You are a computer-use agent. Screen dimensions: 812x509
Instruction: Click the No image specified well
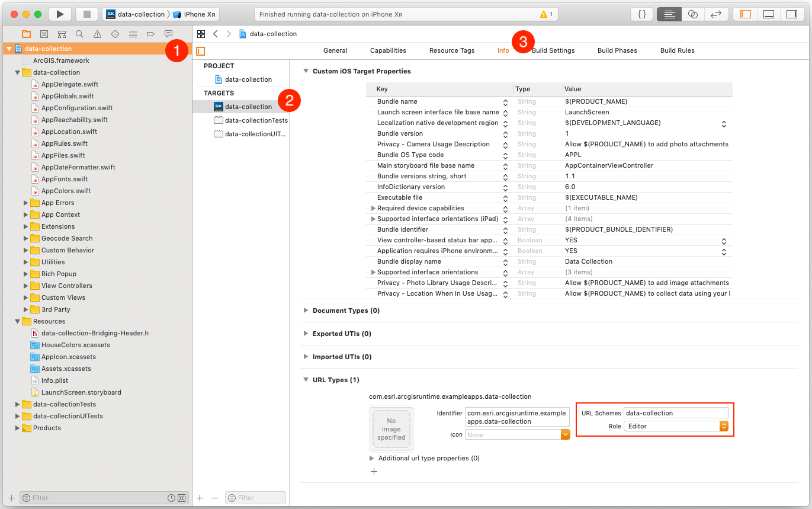(391, 429)
